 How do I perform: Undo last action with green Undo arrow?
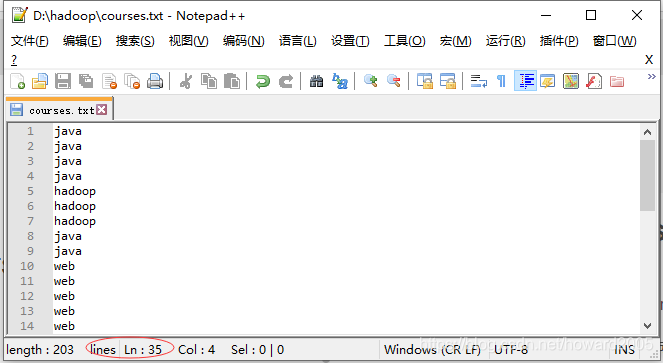tap(263, 81)
